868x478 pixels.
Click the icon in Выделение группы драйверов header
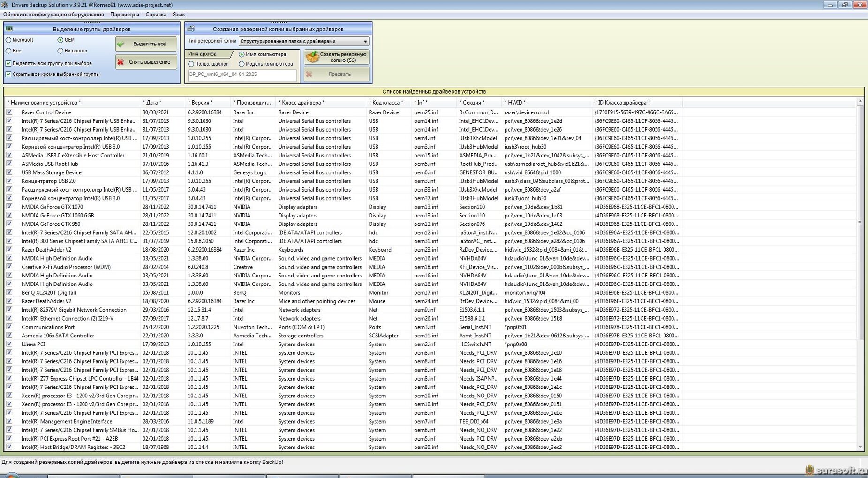(9, 29)
